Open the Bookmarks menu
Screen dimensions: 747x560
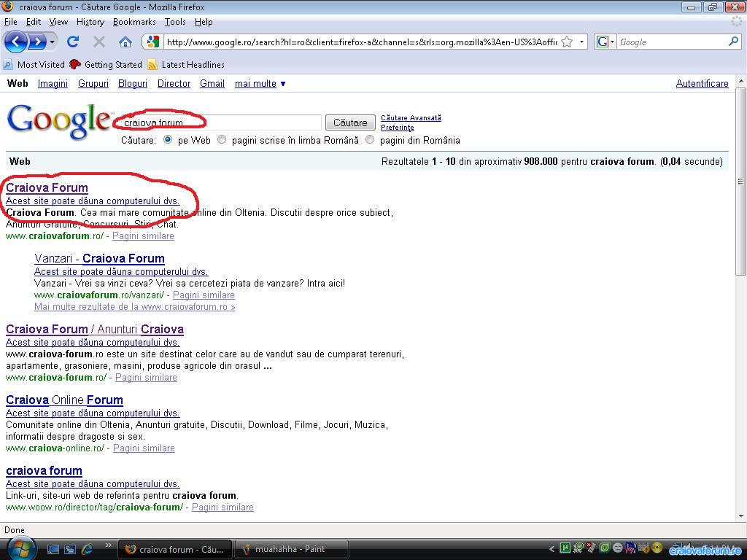coord(134,22)
